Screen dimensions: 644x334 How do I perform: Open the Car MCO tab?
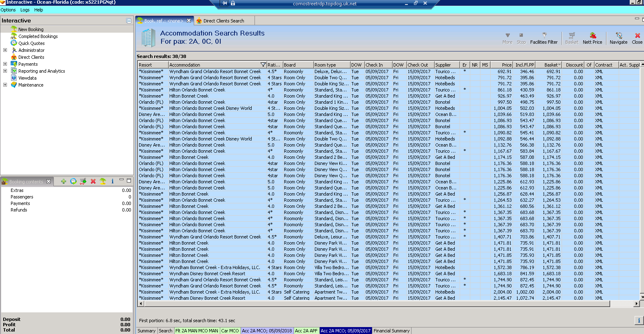coord(230,331)
